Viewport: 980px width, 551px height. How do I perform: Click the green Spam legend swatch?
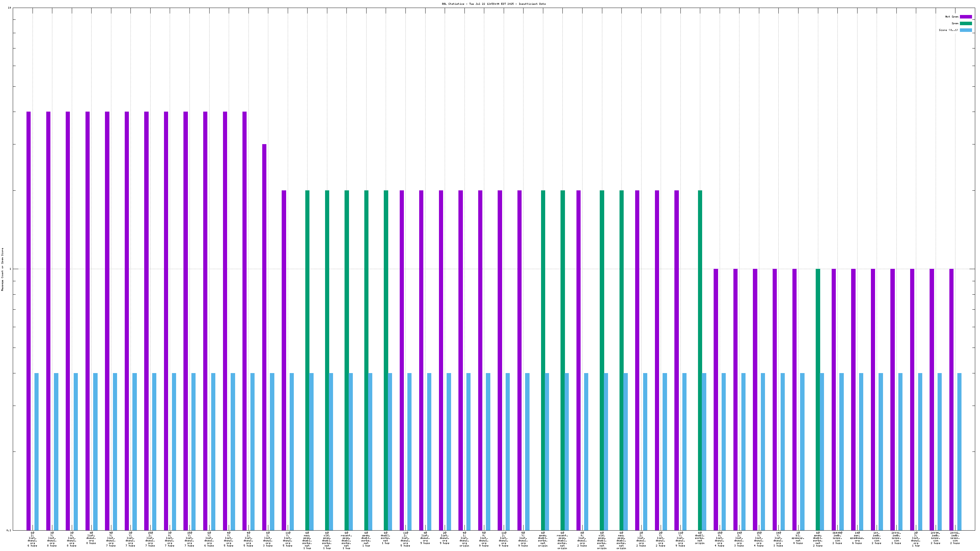coord(966,24)
